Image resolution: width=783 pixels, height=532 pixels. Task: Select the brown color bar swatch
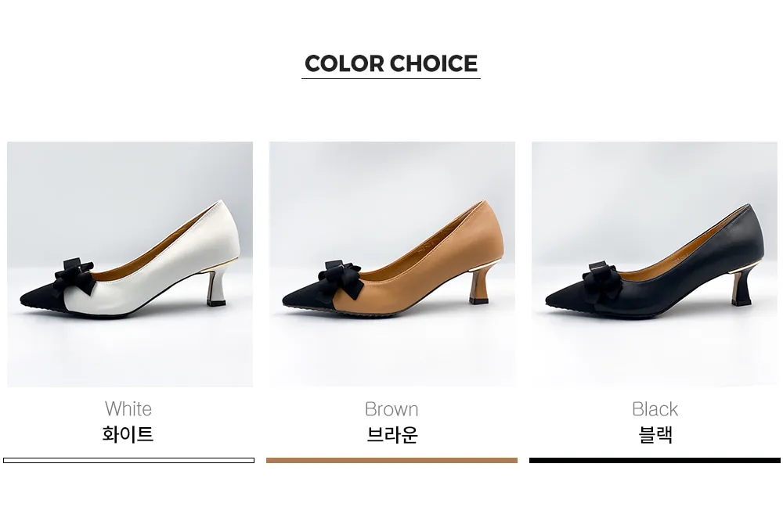pyautogui.click(x=391, y=460)
